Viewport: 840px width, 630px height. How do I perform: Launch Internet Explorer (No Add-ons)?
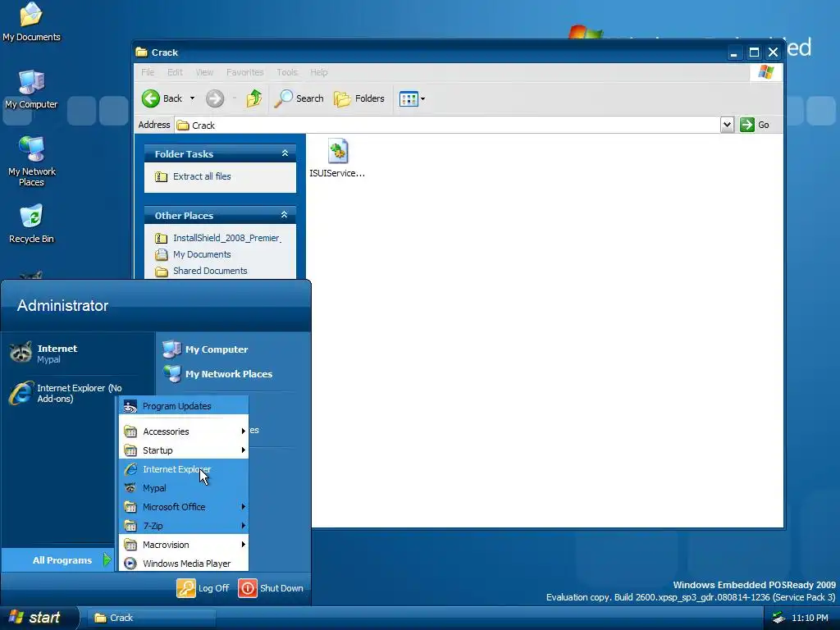[x=78, y=393]
